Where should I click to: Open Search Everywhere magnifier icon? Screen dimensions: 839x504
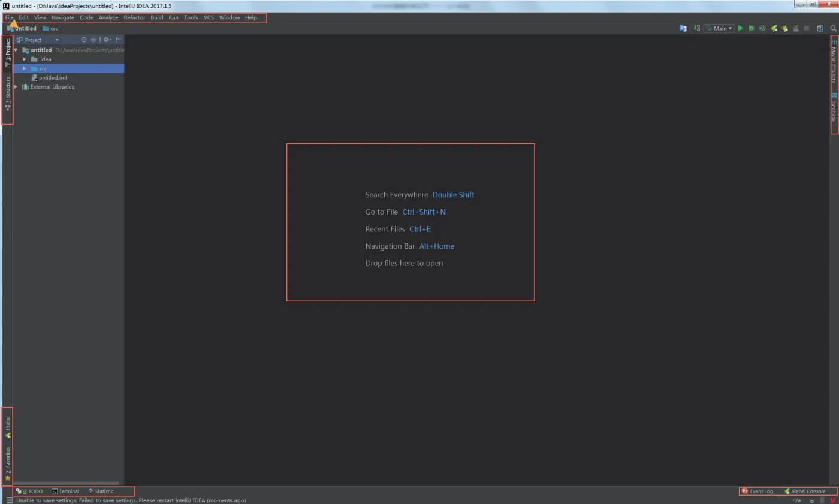click(833, 28)
